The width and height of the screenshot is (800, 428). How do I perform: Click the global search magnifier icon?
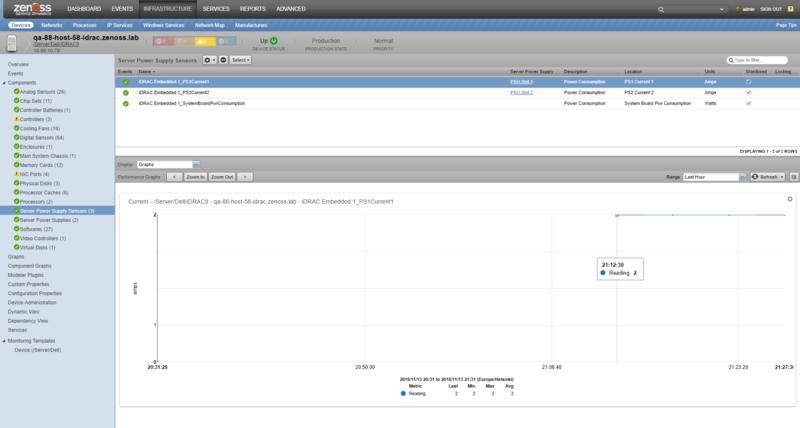coord(661,9)
